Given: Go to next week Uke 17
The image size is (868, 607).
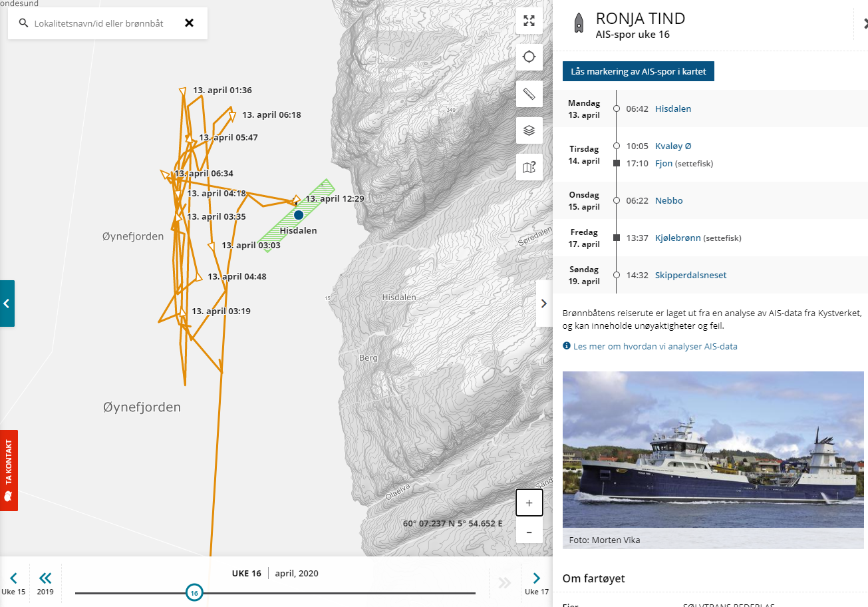Looking at the screenshot, I should coord(537,583).
